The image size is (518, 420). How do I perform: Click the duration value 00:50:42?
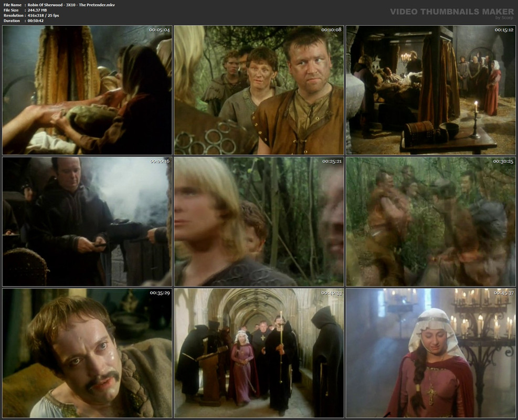pyautogui.click(x=36, y=21)
